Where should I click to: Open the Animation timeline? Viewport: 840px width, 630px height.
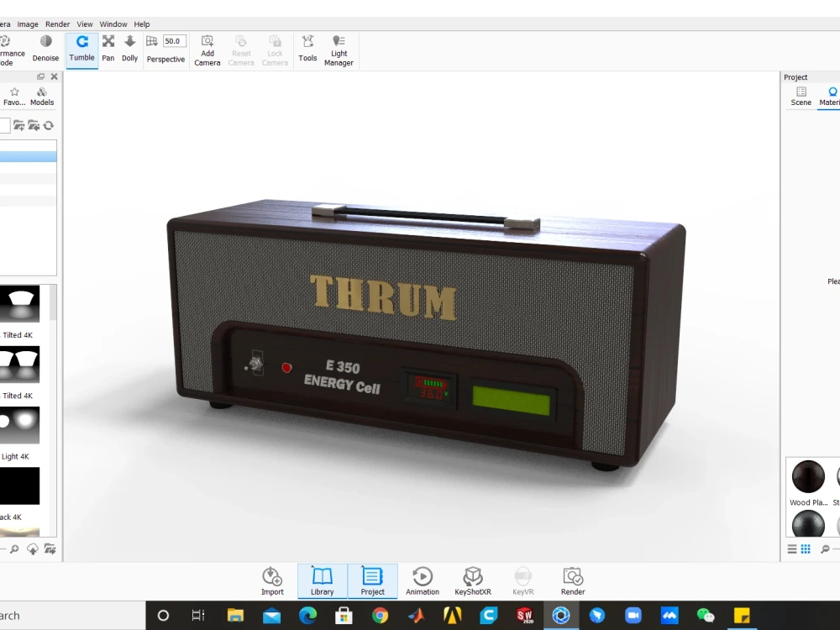423,581
